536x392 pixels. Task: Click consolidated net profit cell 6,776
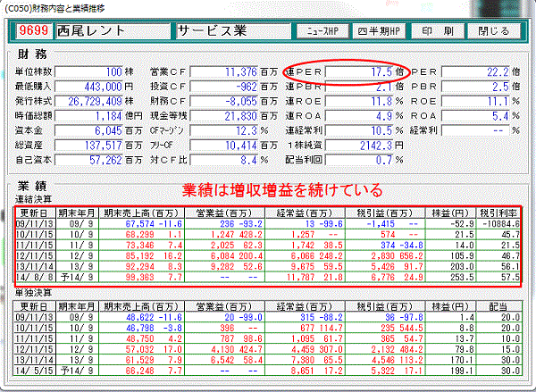pos(383,277)
